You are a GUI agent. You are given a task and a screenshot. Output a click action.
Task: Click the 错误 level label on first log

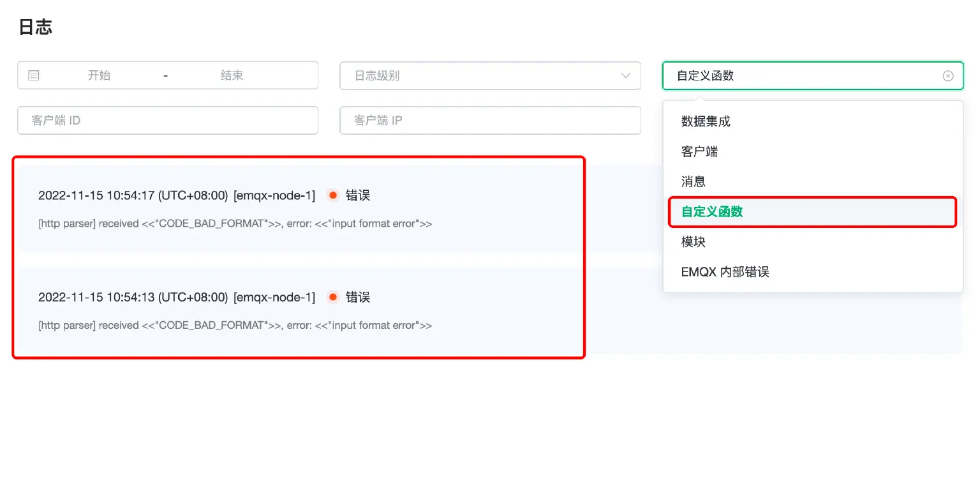click(x=359, y=195)
